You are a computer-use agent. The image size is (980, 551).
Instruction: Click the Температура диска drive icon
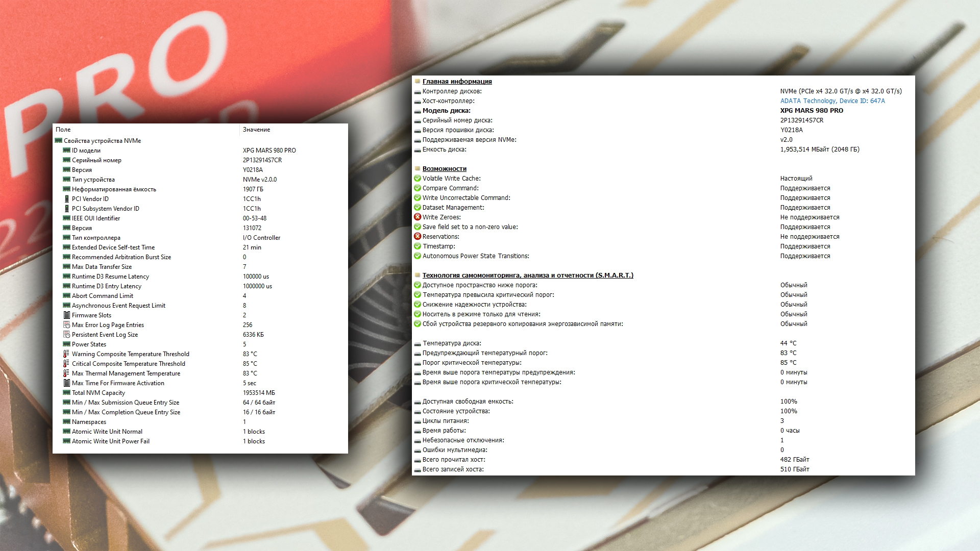pyautogui.click(x=418, y=344)
